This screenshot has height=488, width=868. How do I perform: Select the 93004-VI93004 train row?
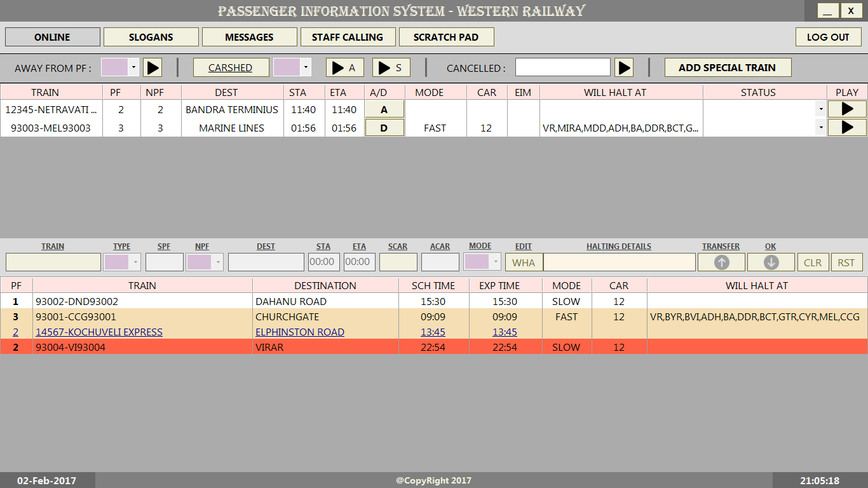pyautogui.click(x=434, y=347)
